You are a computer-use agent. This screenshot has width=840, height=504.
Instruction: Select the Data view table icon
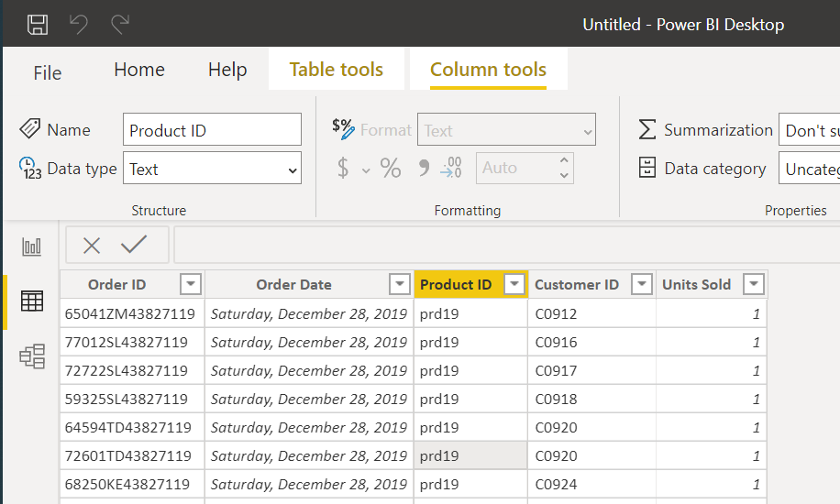(32, 301)
